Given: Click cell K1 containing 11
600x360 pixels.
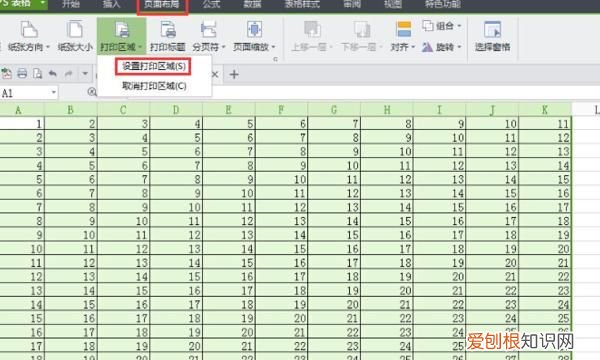Looking at the screenshot, I should coord(545,124).
